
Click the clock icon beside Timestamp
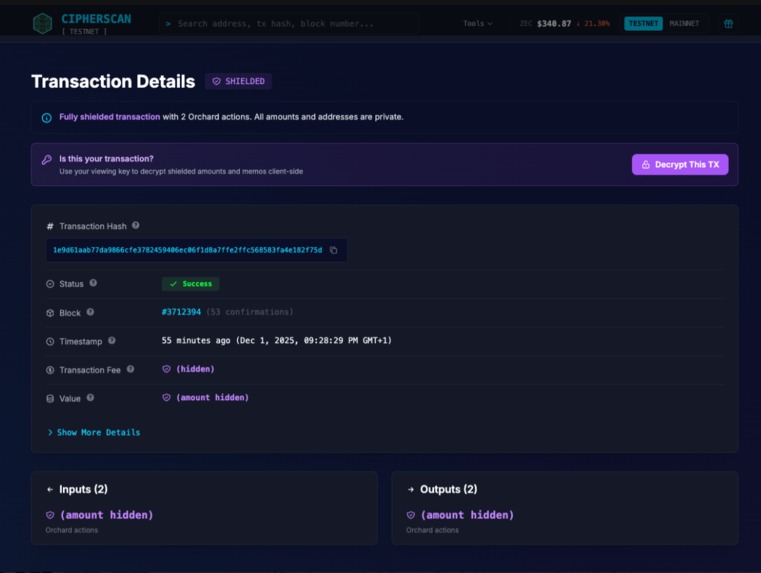tap(50, 342)
